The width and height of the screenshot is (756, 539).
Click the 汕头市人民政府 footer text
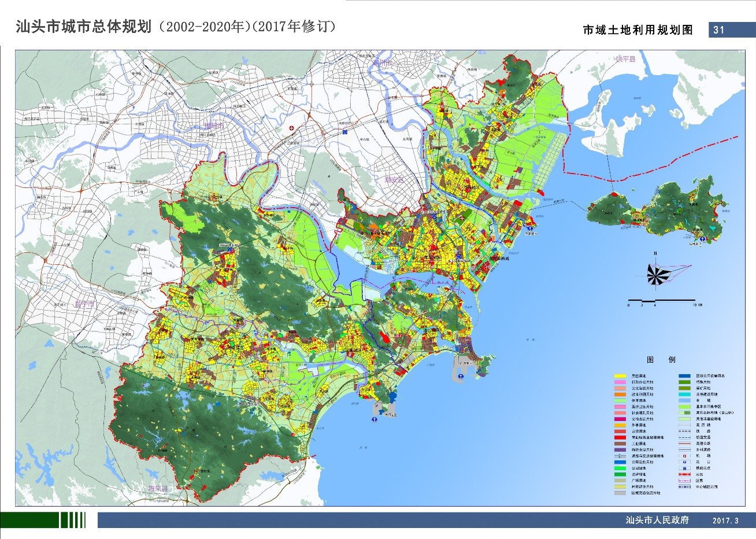point(657,520)
